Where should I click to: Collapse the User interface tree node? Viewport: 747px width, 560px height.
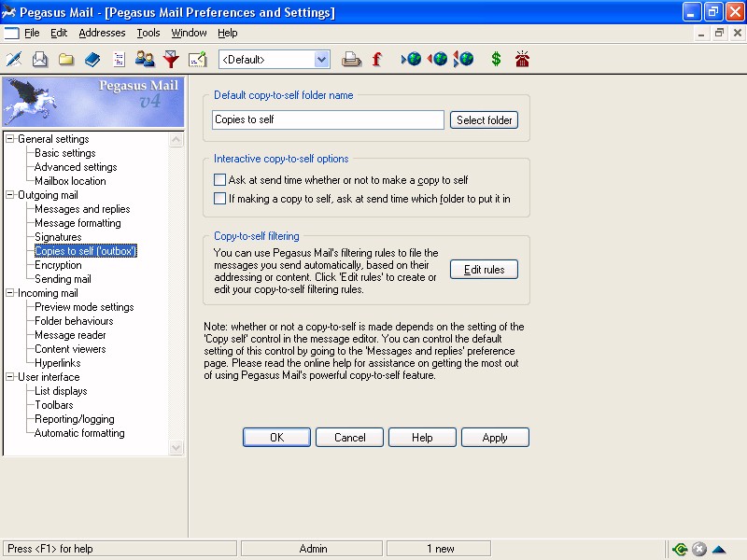point(10,377)
